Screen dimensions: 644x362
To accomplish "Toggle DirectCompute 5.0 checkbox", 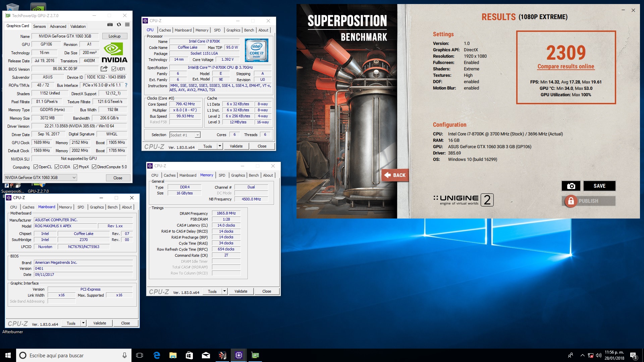I will 94,167.
